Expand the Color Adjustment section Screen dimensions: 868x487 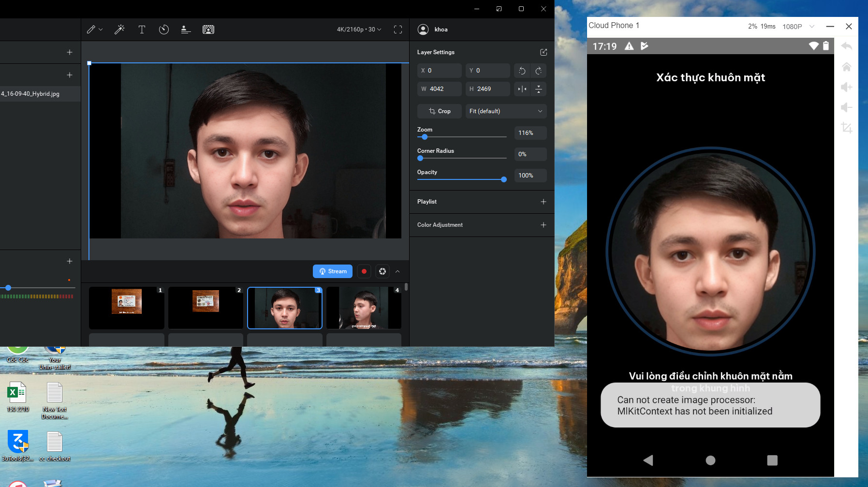pyautogui.click(x=544, y=225)
